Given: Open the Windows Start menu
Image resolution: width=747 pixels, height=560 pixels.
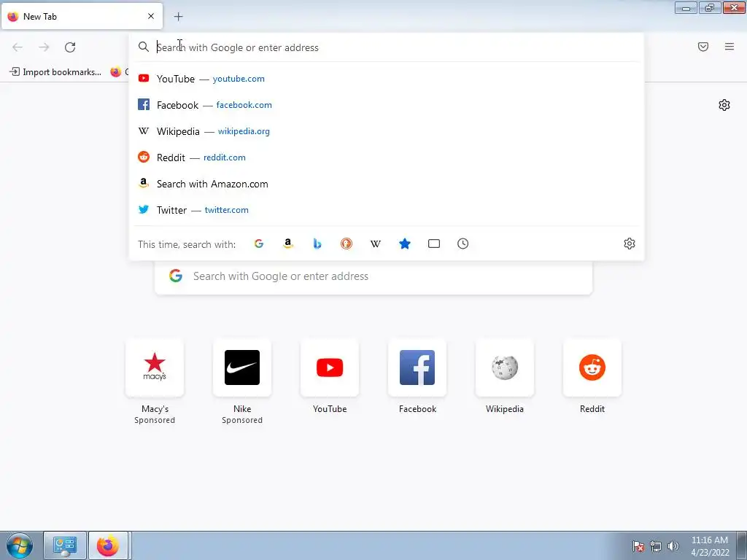Looking at the screenshot, I should pyautogui.click(x=20, y=545).
